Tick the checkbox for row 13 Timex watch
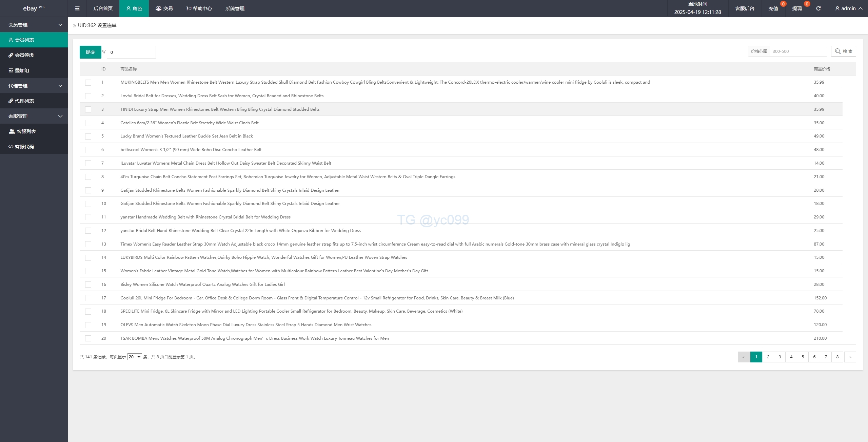This screenshot has height=442, width=868. 88,244
